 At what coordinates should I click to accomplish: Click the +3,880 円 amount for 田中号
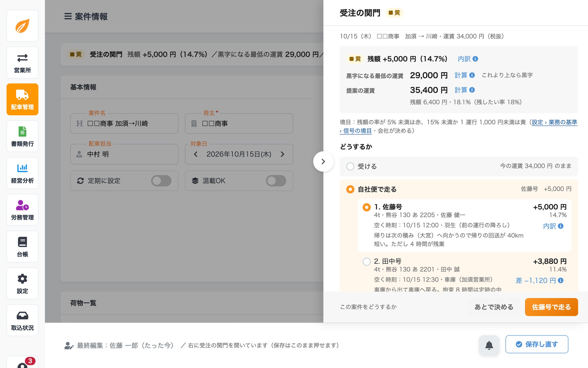click(x=550, y=261)
